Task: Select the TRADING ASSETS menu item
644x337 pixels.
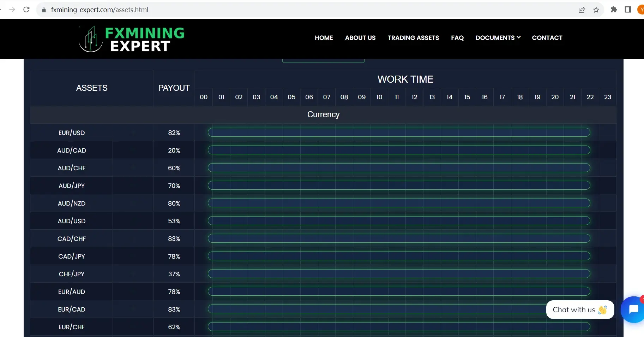Action: click(x=413, y=38)
